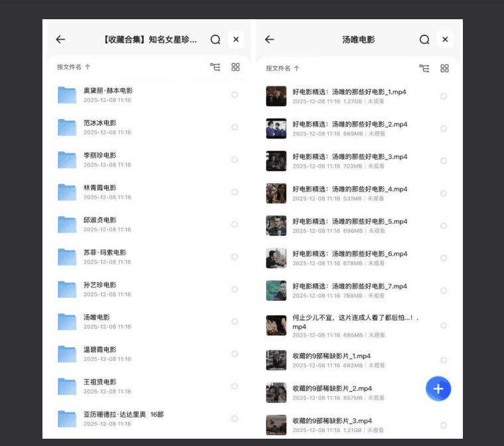Open the tree list view icon in right panel
The image size is (504, 446).
coord(424,68)
